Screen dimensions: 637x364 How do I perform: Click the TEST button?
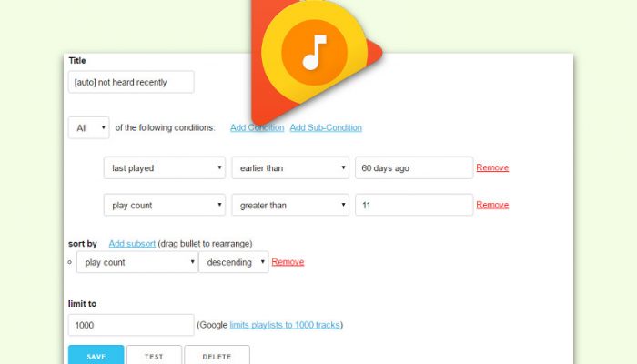point(154,355)
